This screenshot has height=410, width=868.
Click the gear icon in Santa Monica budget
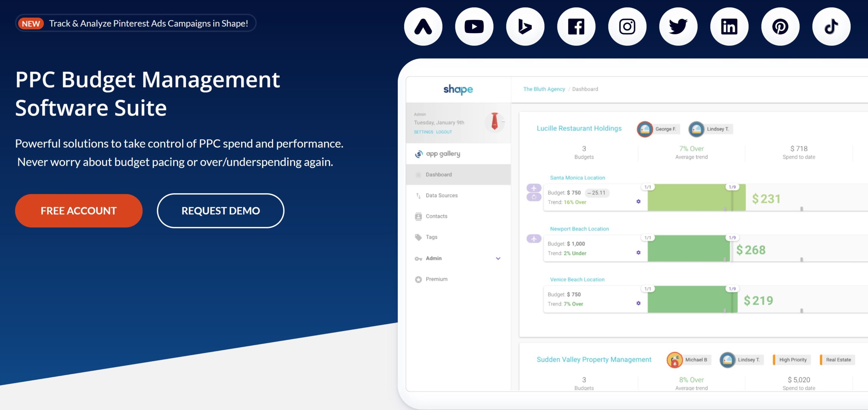(638, 201)
